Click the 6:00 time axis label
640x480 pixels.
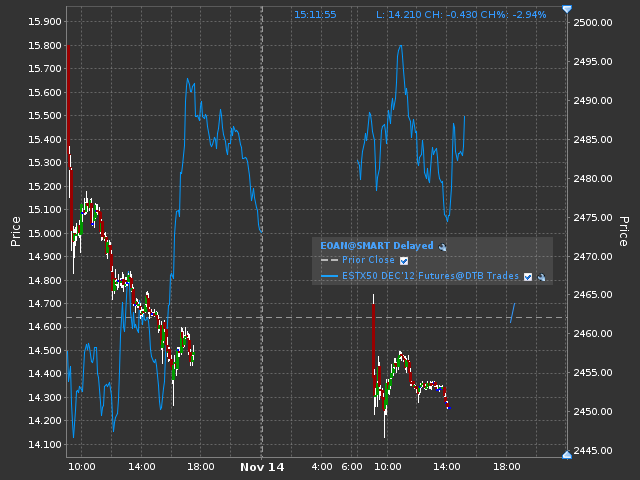pos(352,467)
